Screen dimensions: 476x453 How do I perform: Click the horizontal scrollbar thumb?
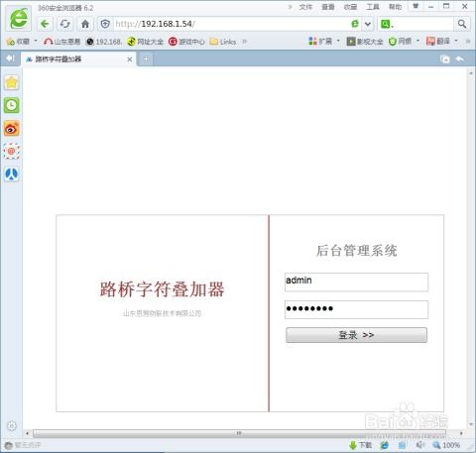[239, 433]
